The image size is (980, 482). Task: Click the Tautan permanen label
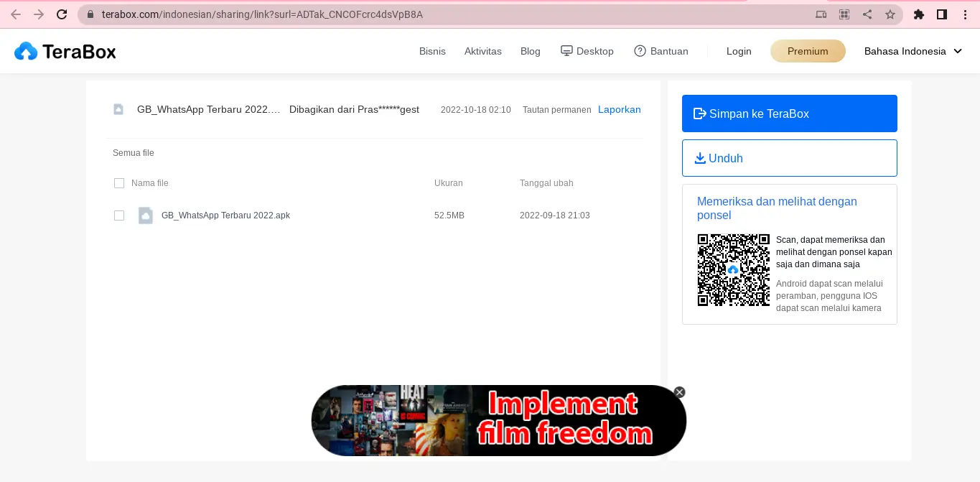tap(557, 110)
